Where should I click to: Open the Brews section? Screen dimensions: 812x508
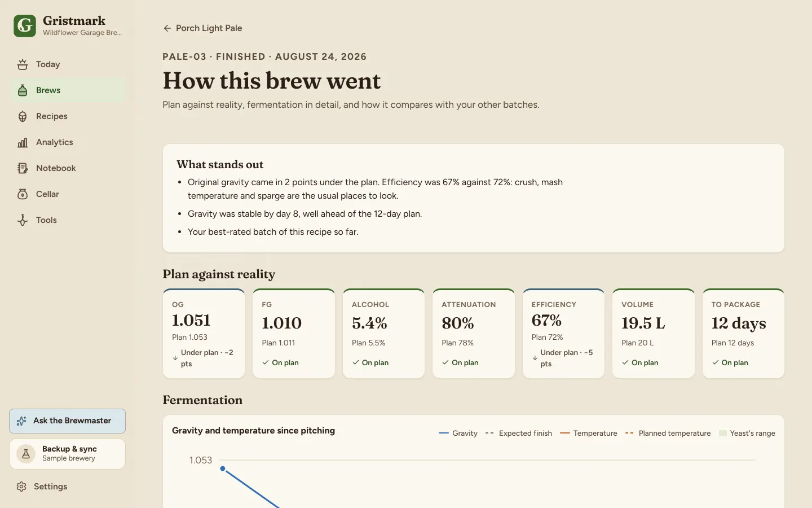pos(68,90)
